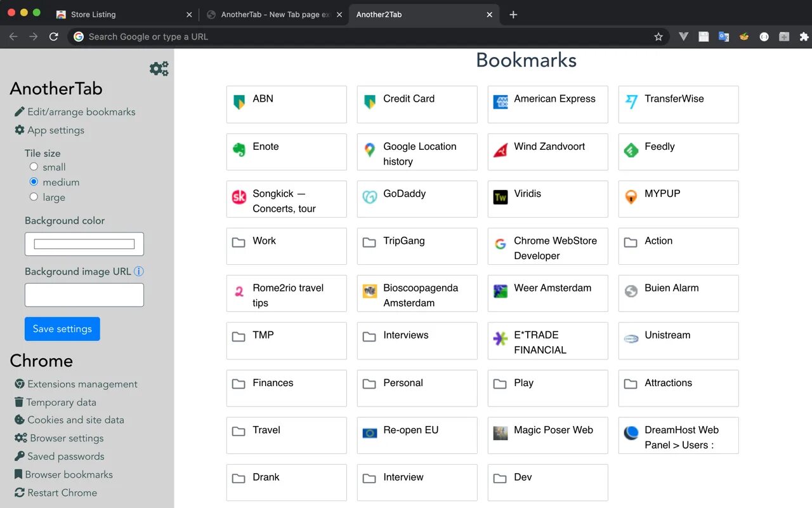812x508 pixels.
Task: Open Browser settings link
Action: coord(59,438)
